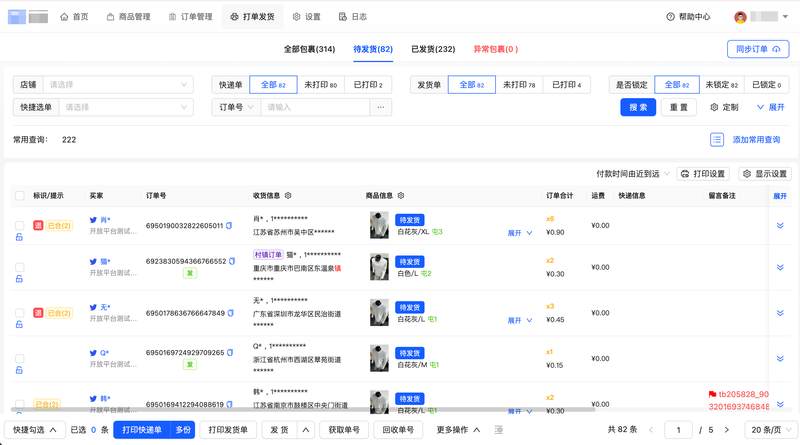The height and width of the screenshot is (445, 800).
Task: Click the ellipsis button beside order number input
Action: coord(380,107)
